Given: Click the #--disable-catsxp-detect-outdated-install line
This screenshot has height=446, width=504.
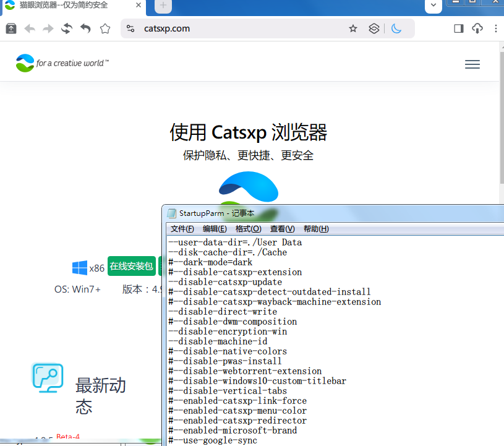Looking at the screenshot, I should pyautogui.click(x=270, y=292).
